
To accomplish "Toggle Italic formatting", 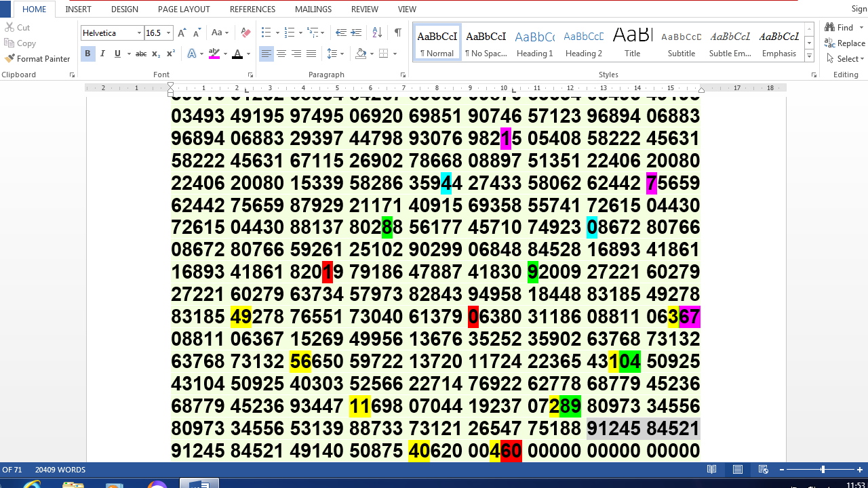I will [102, 54].
